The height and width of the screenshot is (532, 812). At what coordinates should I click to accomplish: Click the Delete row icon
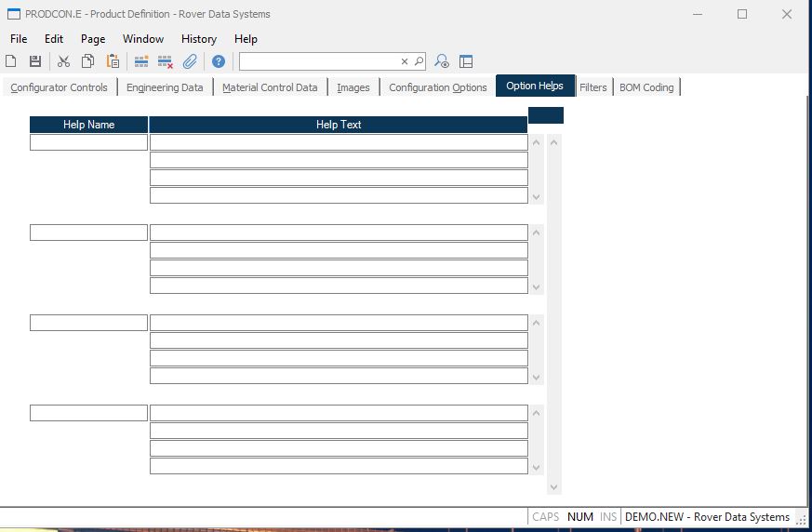(x=166, y=61)
